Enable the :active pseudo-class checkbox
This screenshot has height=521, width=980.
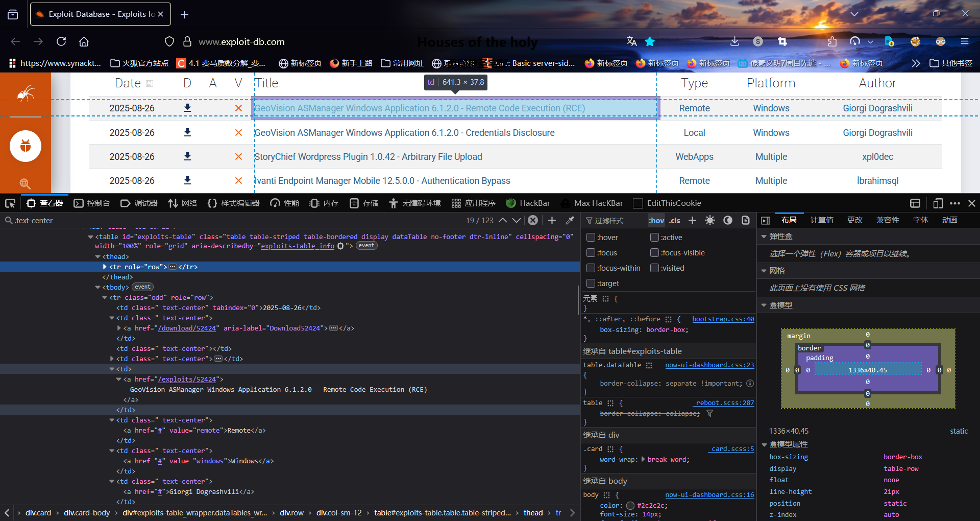(x=654, y=237)
